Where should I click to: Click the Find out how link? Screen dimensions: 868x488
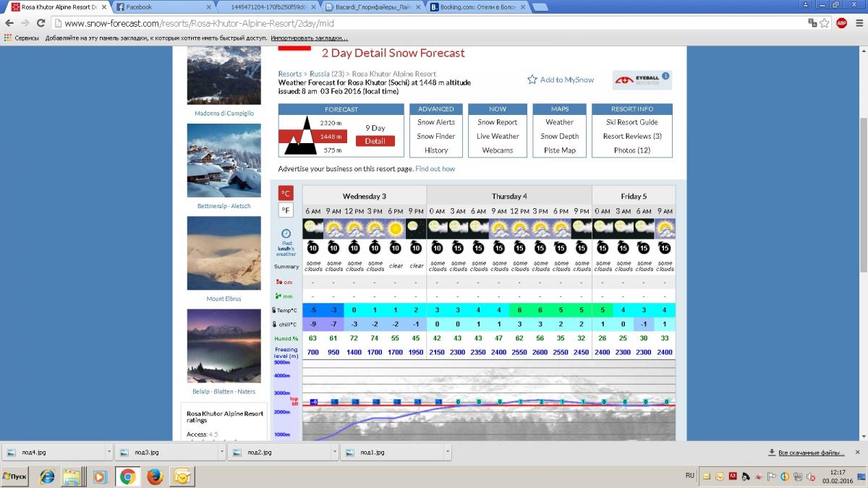435,168
